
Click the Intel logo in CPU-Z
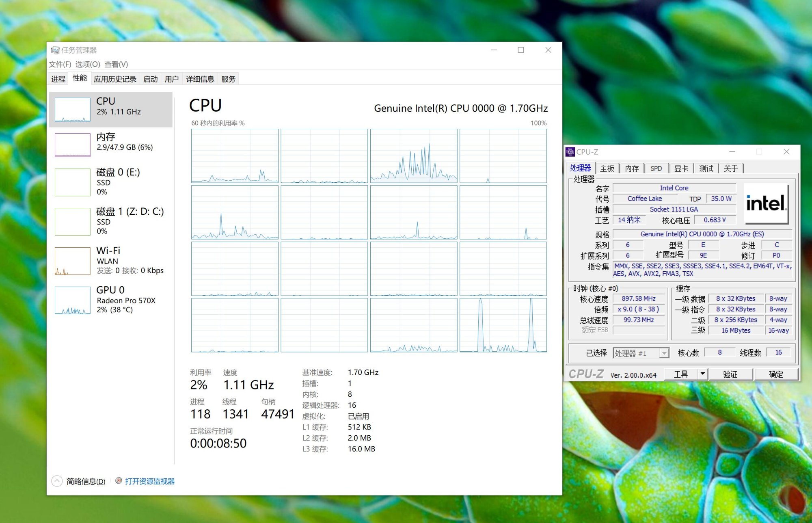tap(766, 204)
